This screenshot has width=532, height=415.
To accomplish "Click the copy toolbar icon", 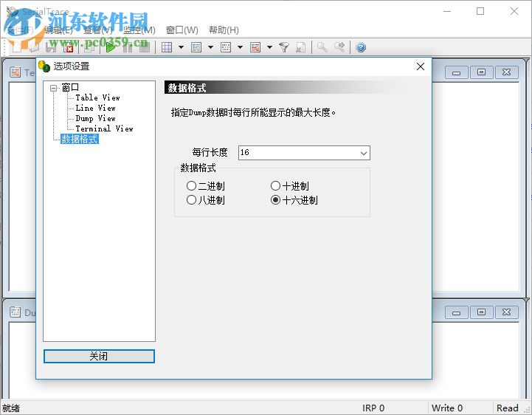I will (89, 47).
